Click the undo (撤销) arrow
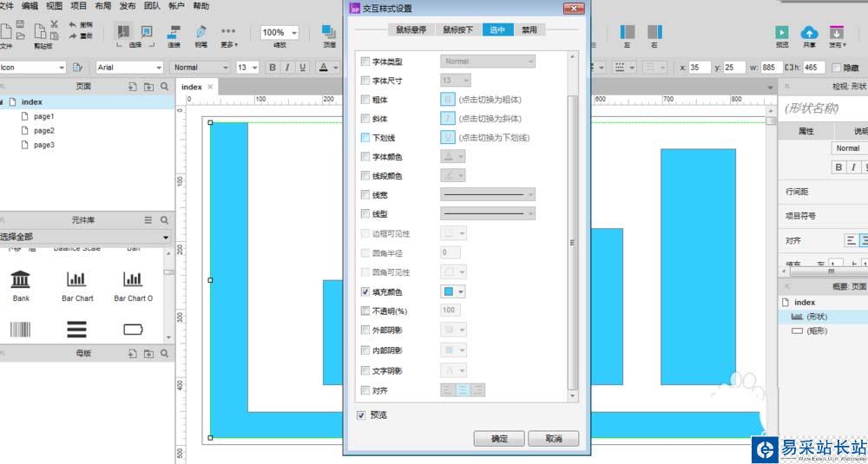The width and height of the screenshot is (868, 464). coord(73,25)
